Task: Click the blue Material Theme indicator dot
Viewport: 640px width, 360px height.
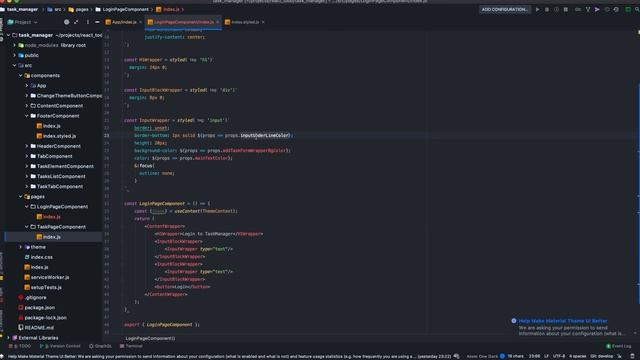Action: click(x=502, y=356)
